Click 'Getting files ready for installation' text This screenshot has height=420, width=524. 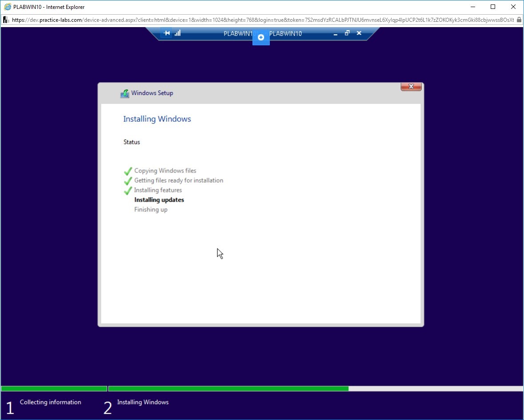(179, 180)
